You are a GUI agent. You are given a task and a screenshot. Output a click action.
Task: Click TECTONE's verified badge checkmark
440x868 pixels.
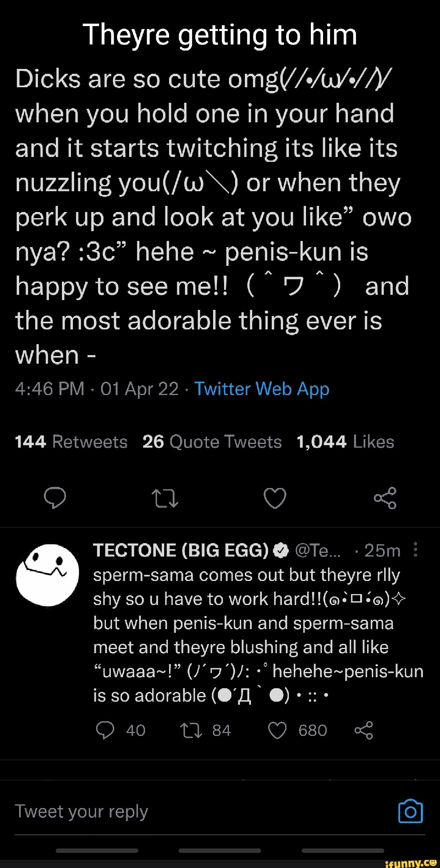coord(280,550)
